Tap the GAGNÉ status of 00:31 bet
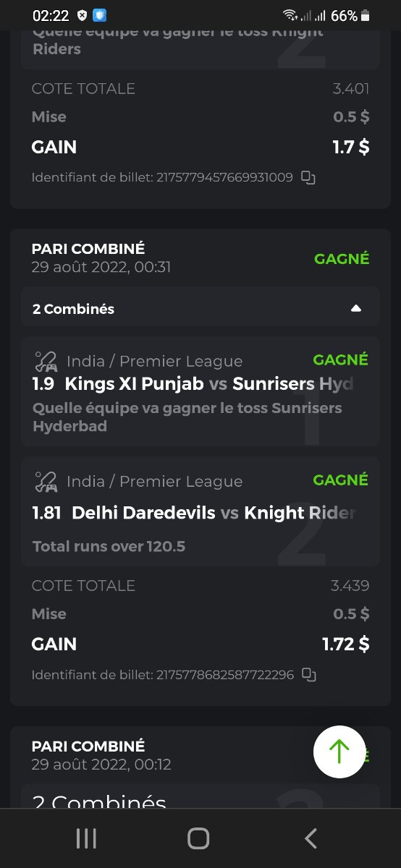The image size is (401, 868). [342, 258]
